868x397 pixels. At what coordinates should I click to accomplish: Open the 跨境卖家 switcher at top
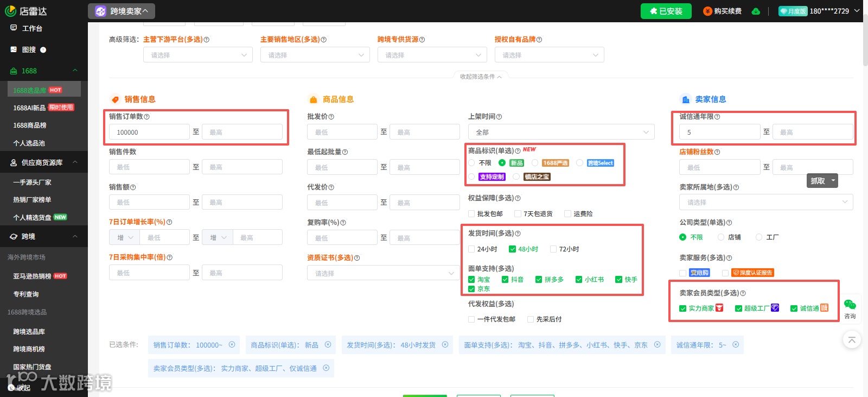pyautogui.click(x=122, y=11)
